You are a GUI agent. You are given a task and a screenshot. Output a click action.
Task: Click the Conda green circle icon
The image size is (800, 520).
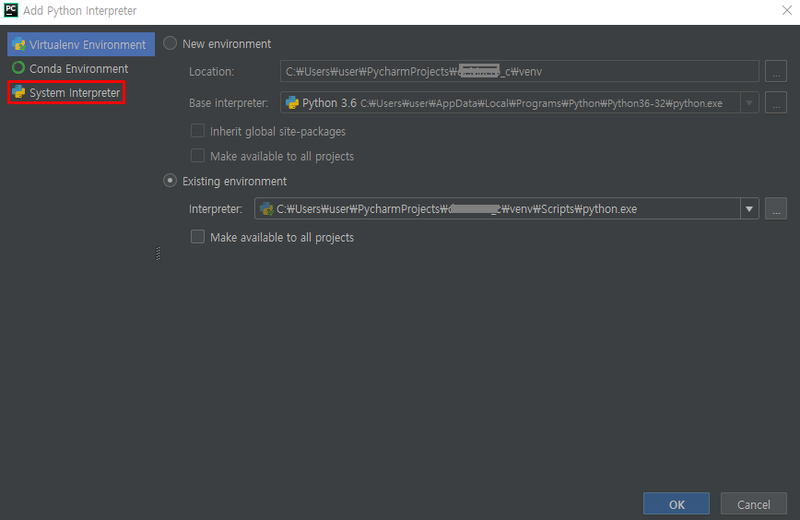coord(18,68)
